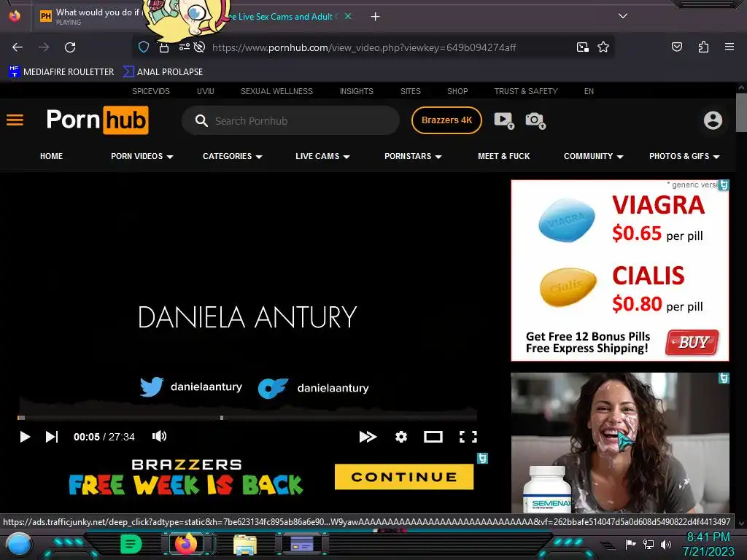Reload the current page

(70, 47)
